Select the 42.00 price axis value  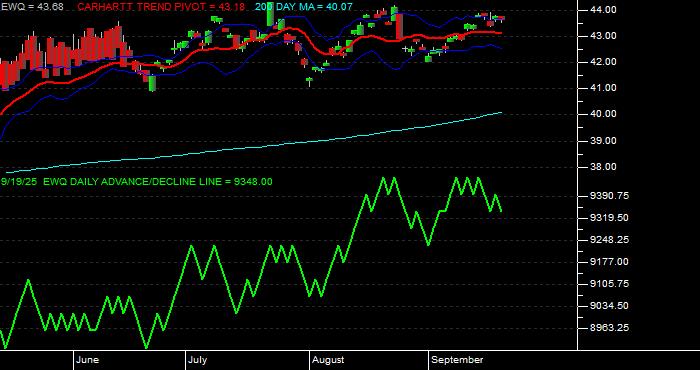(x=602, y=62)
